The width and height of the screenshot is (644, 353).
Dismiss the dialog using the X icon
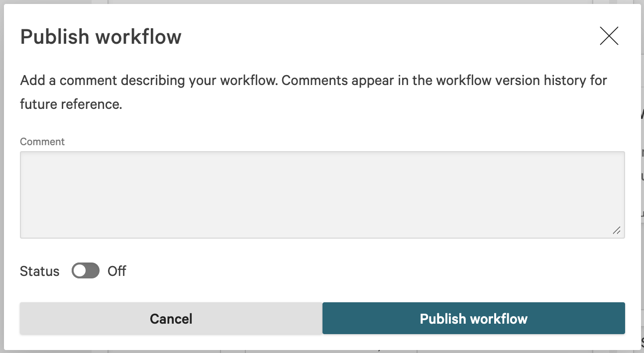tap(609, 36)
